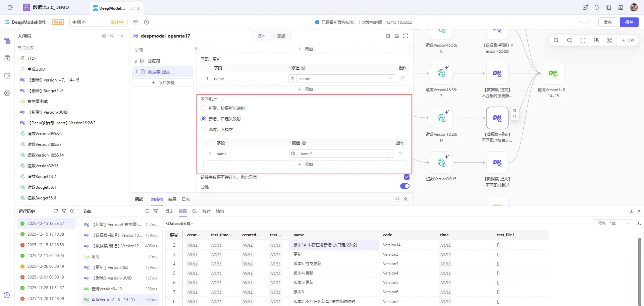The height and width of the screenshot is (306, 644).
Task: Click the debug bug icon in editor header
Action: [x=388, y=36]
